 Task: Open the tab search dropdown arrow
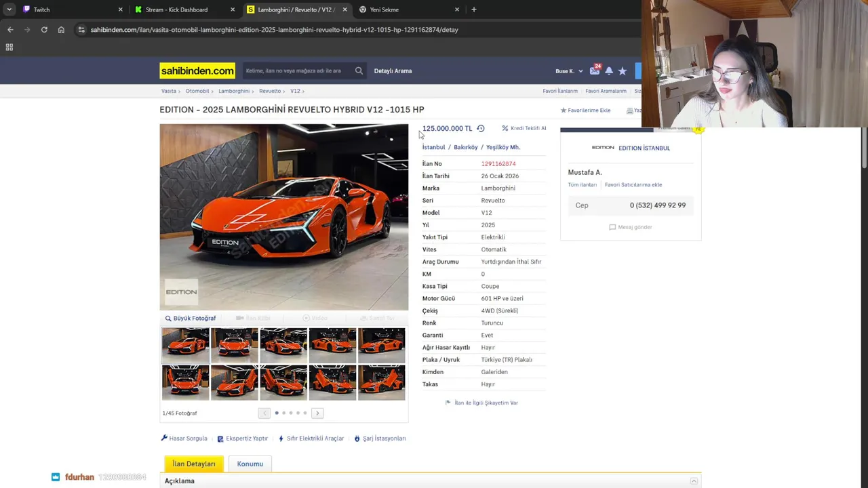9,9
